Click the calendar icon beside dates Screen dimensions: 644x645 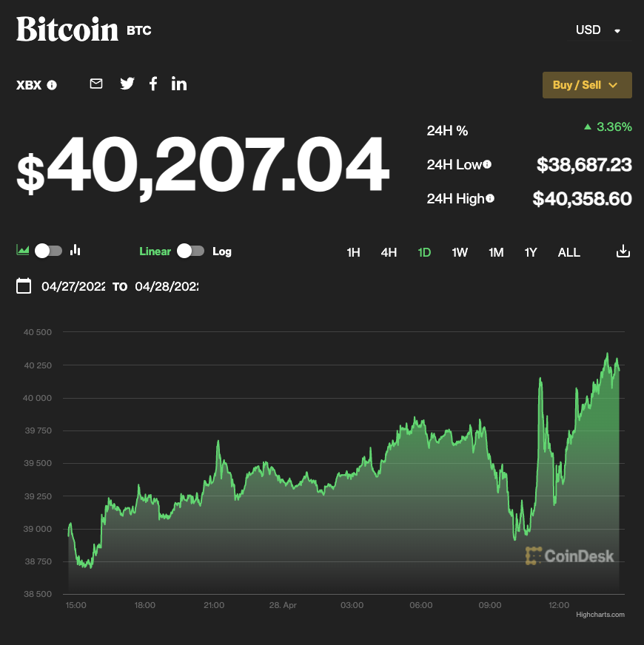(24, 286)
